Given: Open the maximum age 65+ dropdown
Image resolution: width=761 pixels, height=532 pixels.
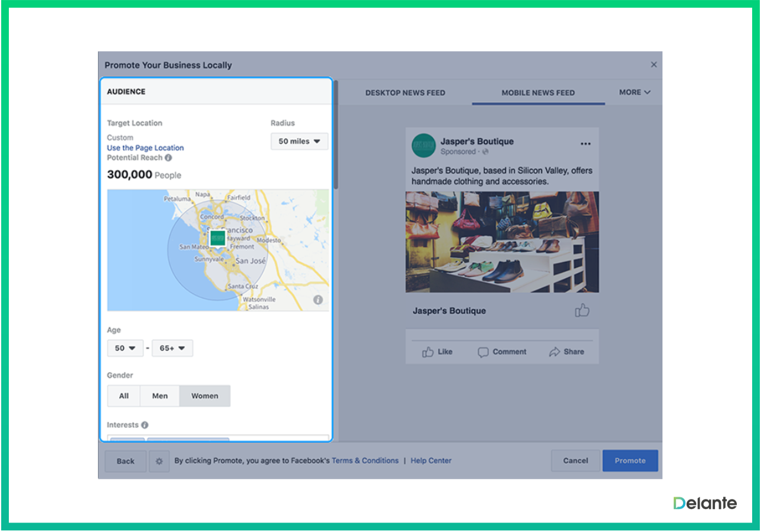Looking at the screenshot, I should point(172,348).
